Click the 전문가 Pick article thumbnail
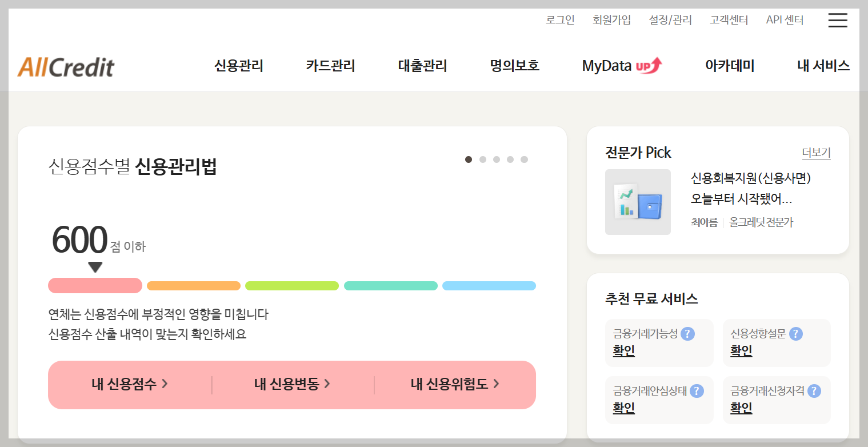868x447 pixels. click(x=638, y=202)
